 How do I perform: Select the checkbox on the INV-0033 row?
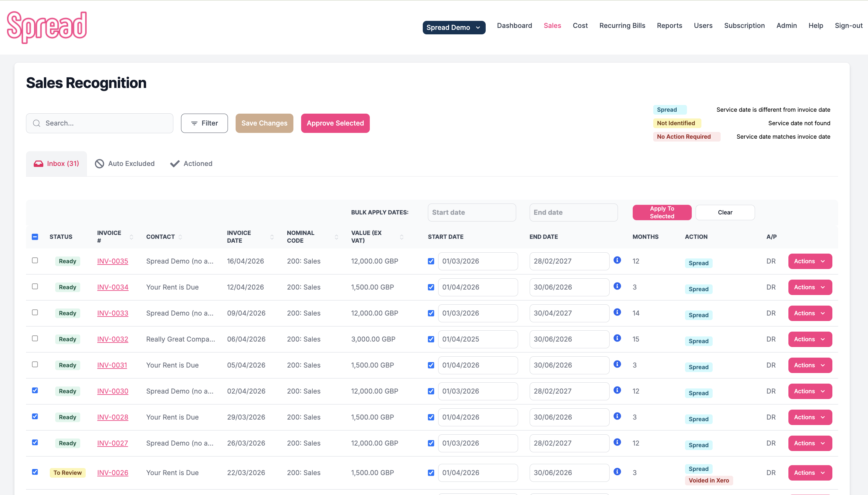click(x=35, y=312)
